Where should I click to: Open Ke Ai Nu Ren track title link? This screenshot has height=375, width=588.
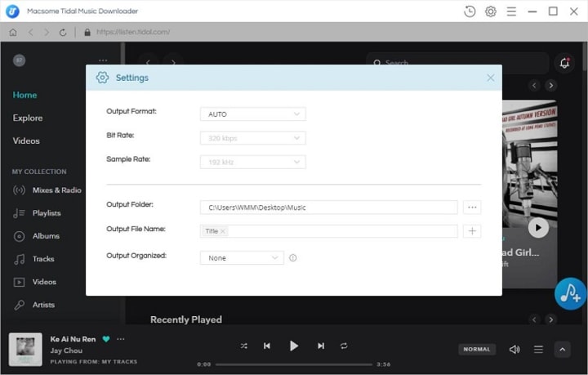point(73,339)
